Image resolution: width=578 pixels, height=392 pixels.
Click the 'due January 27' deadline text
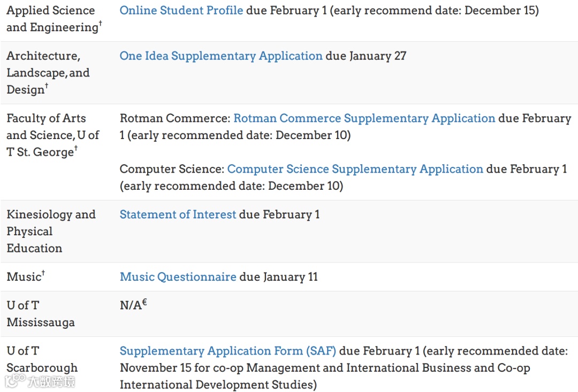coord(366,56)
